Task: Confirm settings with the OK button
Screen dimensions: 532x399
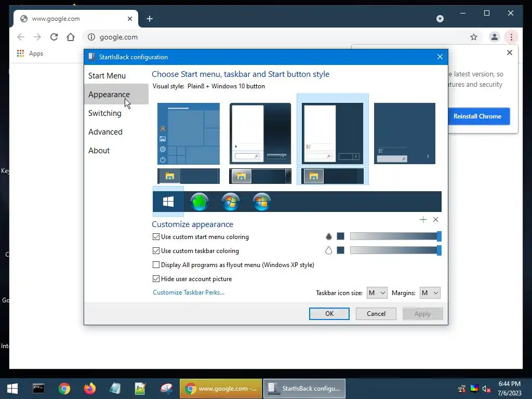Action: coord(329,313)
